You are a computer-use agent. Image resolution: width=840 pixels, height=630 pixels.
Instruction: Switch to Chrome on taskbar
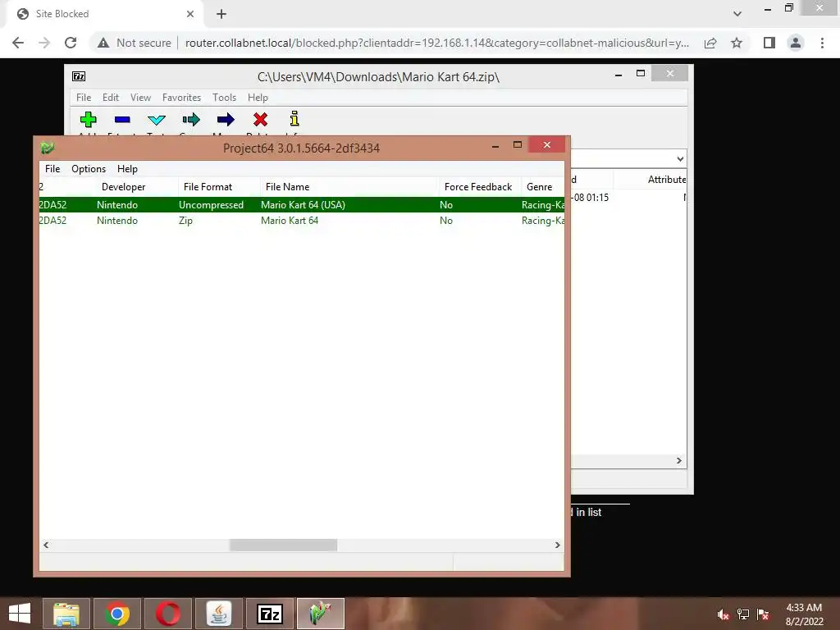coord(117,614)
